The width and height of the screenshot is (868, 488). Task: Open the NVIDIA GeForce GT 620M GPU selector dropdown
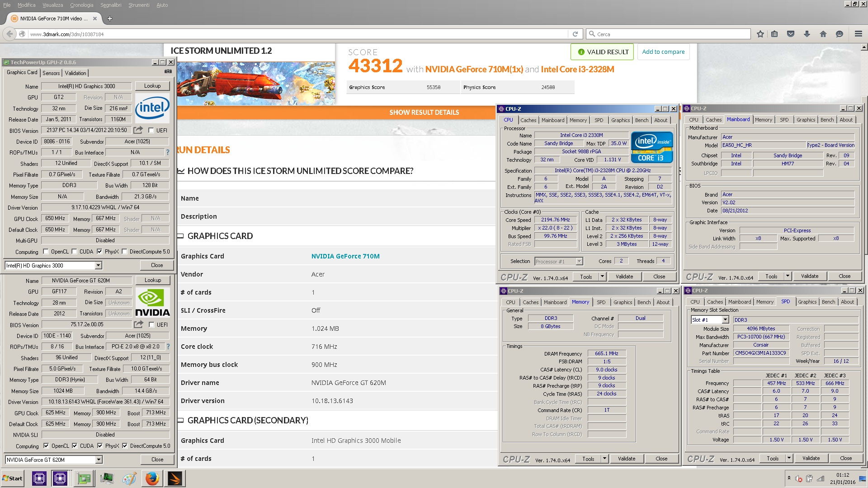(x=99, y=460)
